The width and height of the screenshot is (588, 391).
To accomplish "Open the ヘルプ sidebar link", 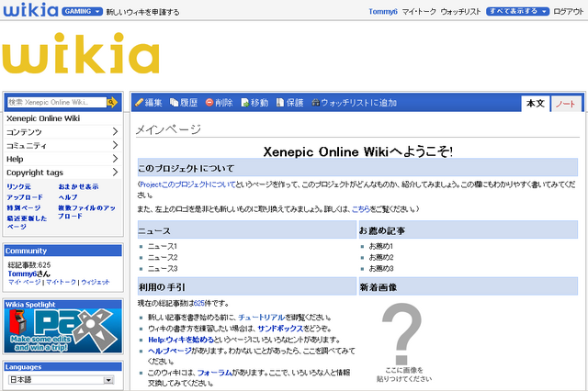I will [68, 197].
